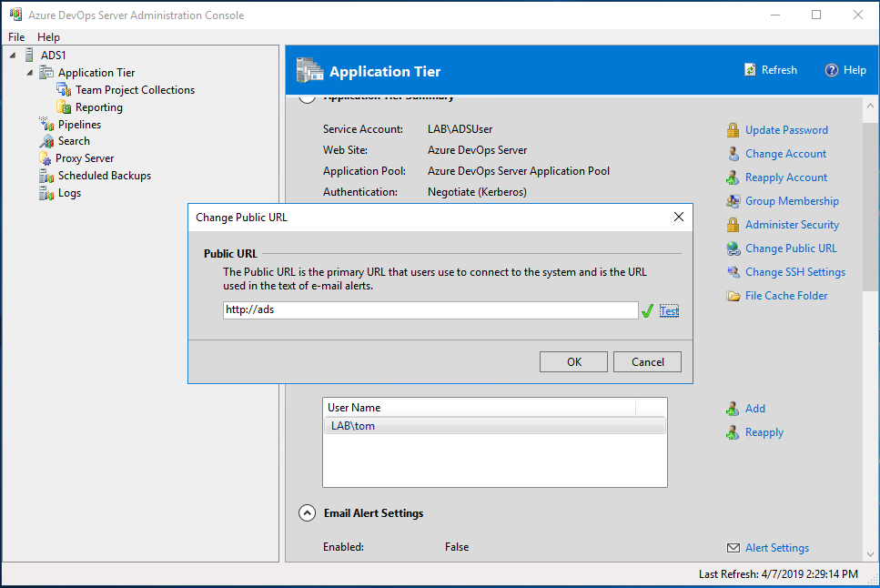
Task: Open the Change Account link
Action: [x=785, y=154]
